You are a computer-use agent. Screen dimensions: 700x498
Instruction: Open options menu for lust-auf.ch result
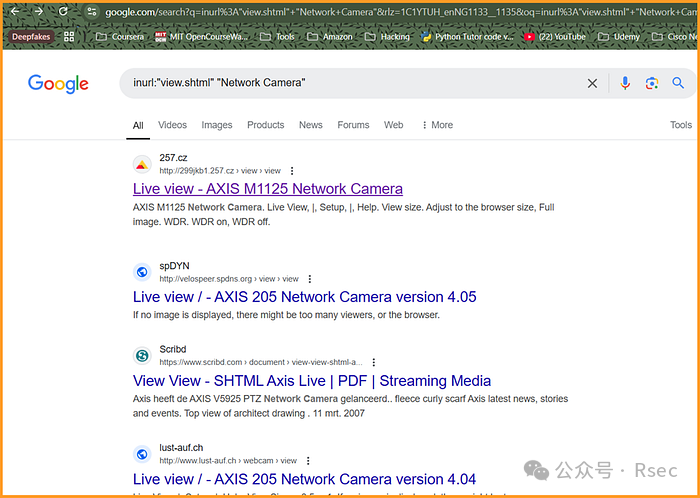click(x=308, y=461)
